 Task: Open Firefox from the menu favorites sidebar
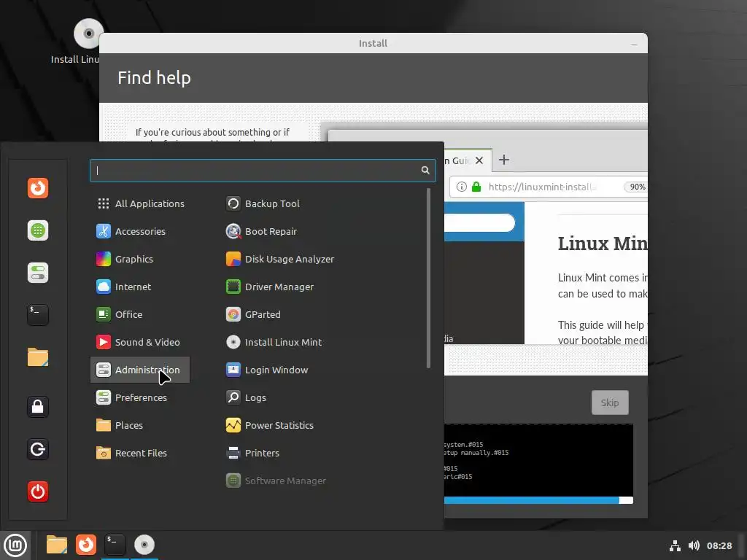click(38, 188)
